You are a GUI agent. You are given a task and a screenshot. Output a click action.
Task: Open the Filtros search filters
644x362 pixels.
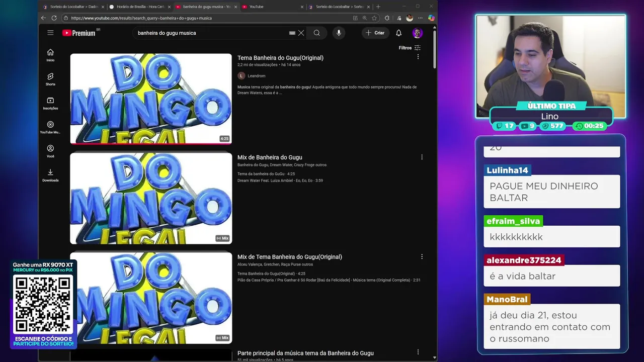click(x=410, y=48)
